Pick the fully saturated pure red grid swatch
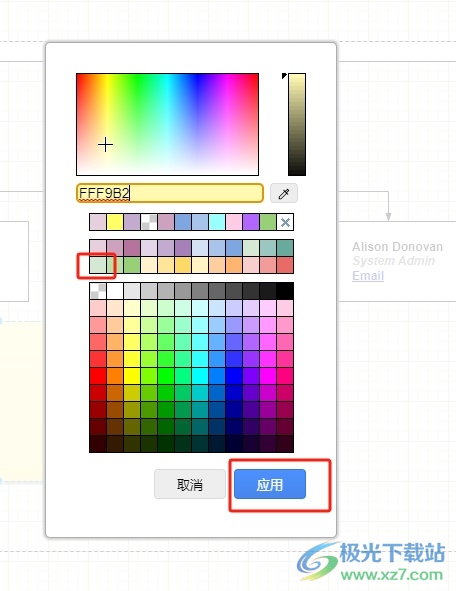The image size is (456, 591). coord(98,376)
